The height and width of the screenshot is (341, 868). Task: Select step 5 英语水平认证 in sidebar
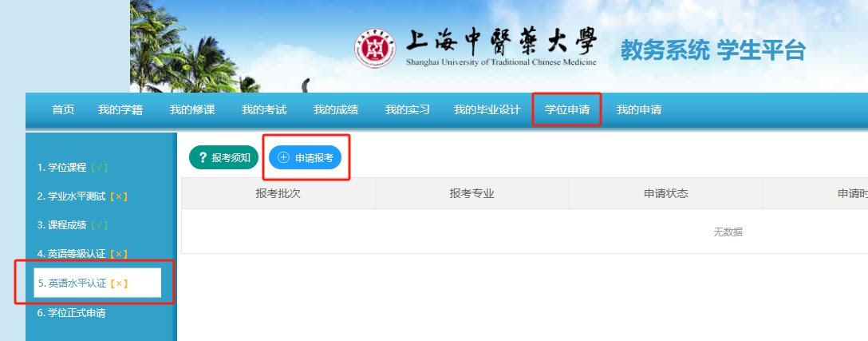(83, 283)
